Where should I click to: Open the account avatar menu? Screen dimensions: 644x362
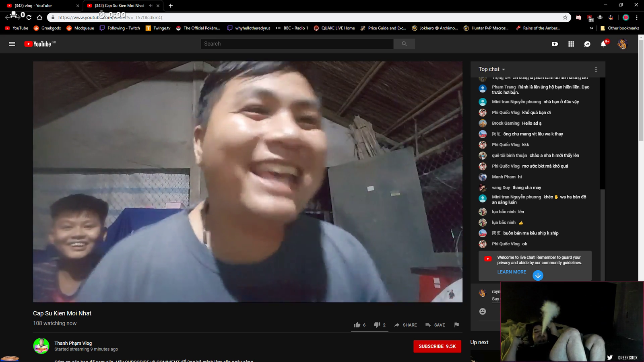[622, 44]
